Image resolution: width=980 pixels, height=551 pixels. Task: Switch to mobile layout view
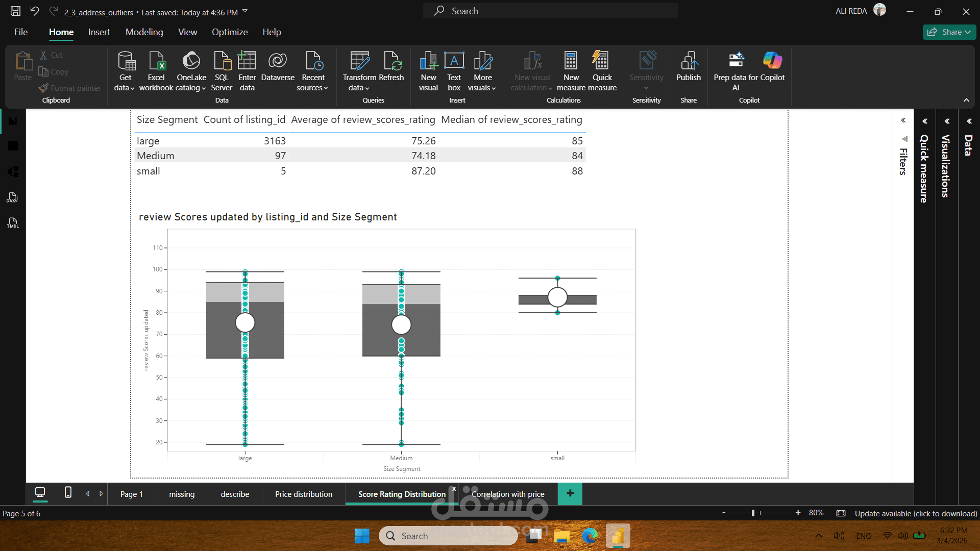pos(68,492)
